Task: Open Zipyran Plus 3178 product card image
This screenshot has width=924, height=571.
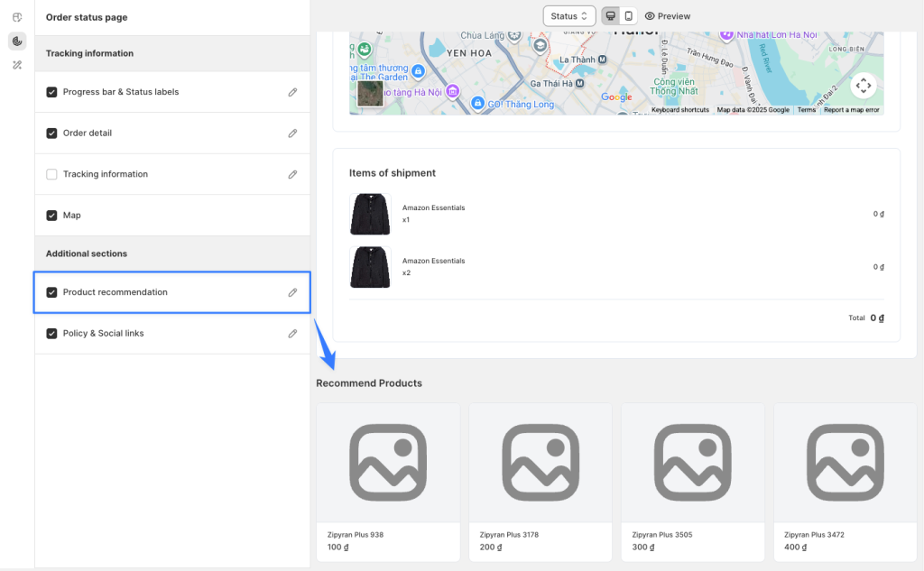Action: coord(541,463)
